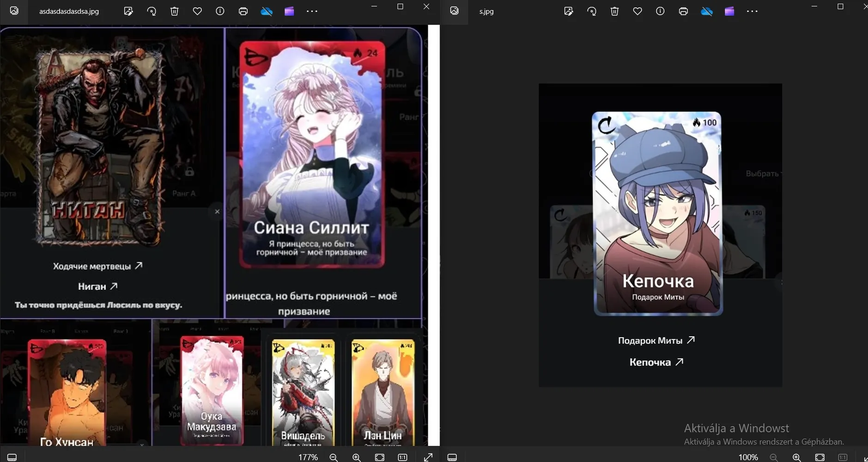Click the 'Сиана Силлит' card name

311,227
